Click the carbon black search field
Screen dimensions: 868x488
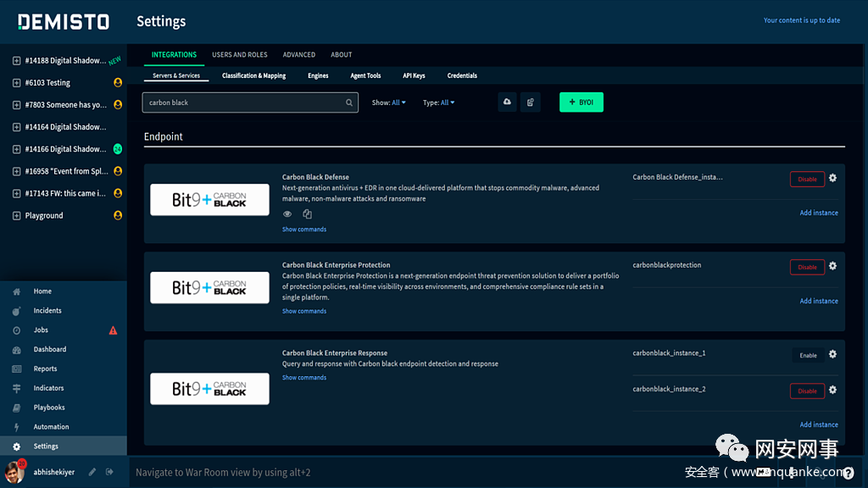(x=242, y=103)
